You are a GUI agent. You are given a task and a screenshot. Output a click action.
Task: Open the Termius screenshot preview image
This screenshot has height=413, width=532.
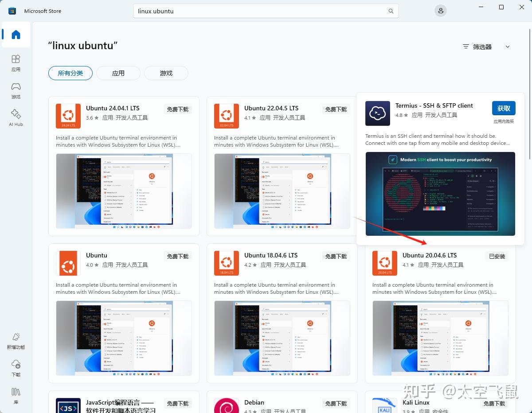click(440, 194)
